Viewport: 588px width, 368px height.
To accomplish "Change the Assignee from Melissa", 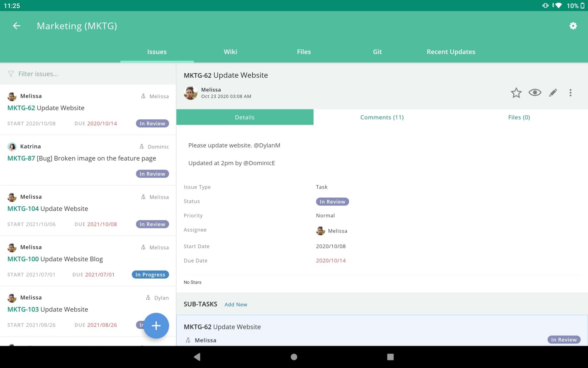I will point(332,231).
